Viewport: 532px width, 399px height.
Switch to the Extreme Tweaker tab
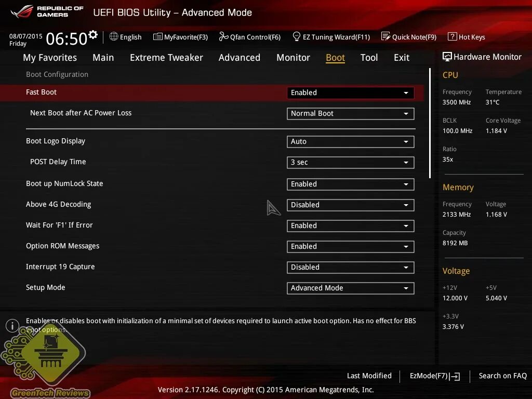(x=166, y=58)
